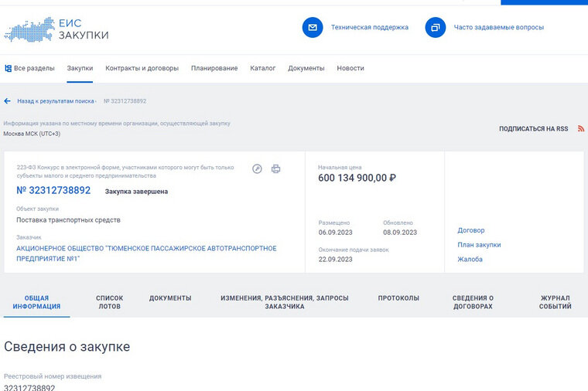588x391 pixels.
Task: Click the Реестровый номер извещения label
Action: pyautogui.click(x=53, y=376)
